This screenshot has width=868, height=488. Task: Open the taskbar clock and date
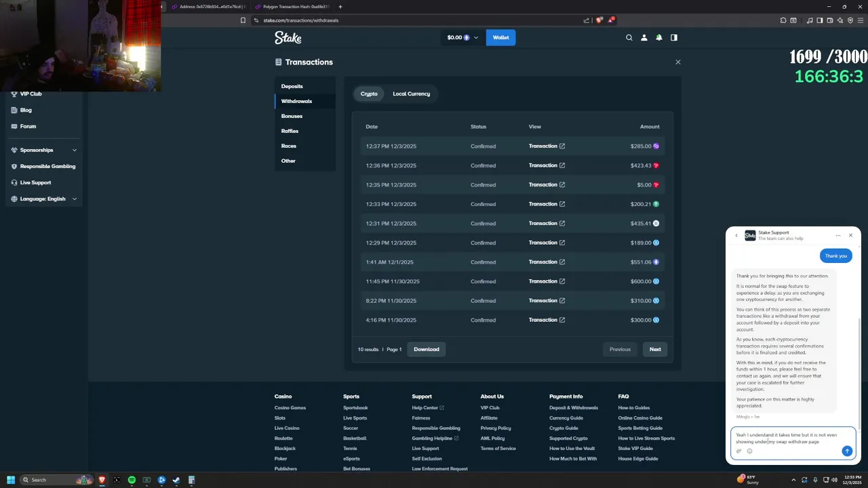851,480
